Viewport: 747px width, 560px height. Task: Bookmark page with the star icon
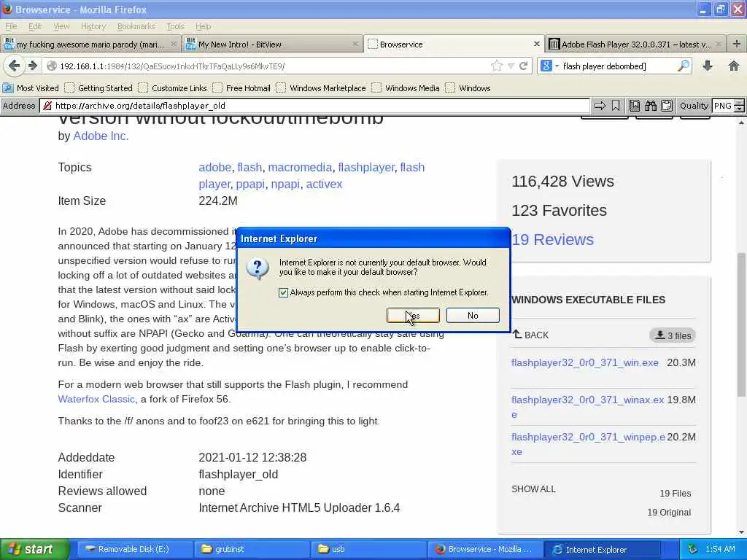point(496,66)
